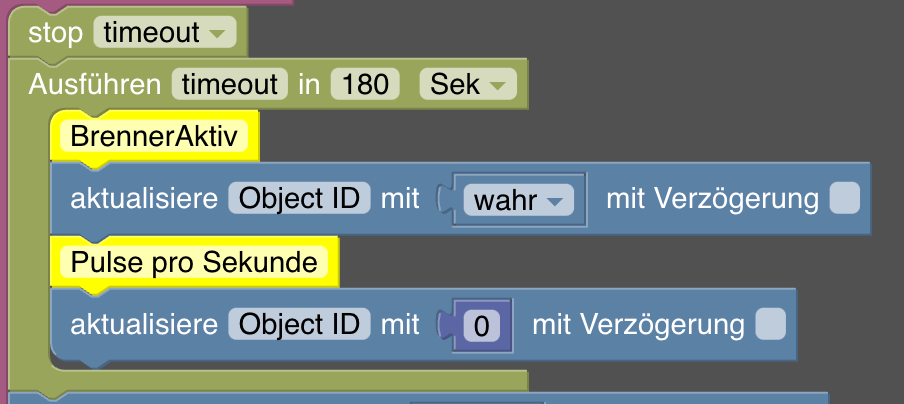The height and width of the screenshot is (404, 904).
Task: Select the partially visible blue block at bottom
Action: 419,398
